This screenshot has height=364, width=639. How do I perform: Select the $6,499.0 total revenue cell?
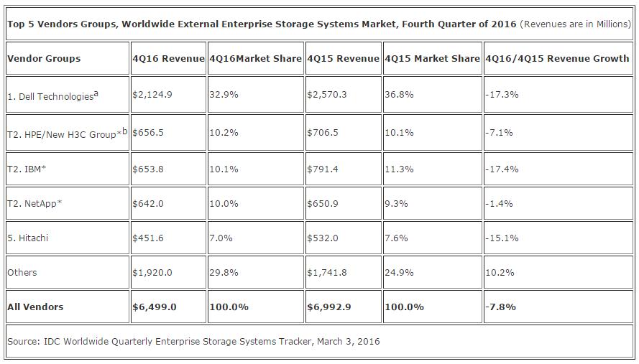[x=154, y=307]
